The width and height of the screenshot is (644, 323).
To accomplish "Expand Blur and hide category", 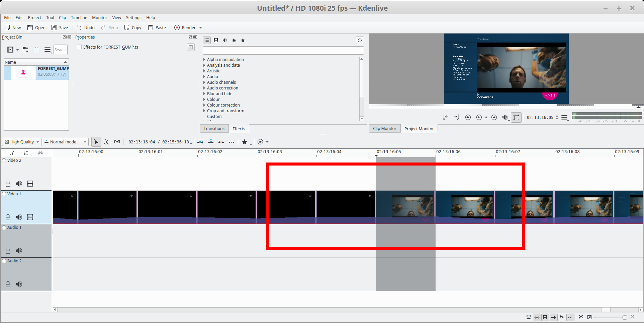I will [x=204, y=94].
